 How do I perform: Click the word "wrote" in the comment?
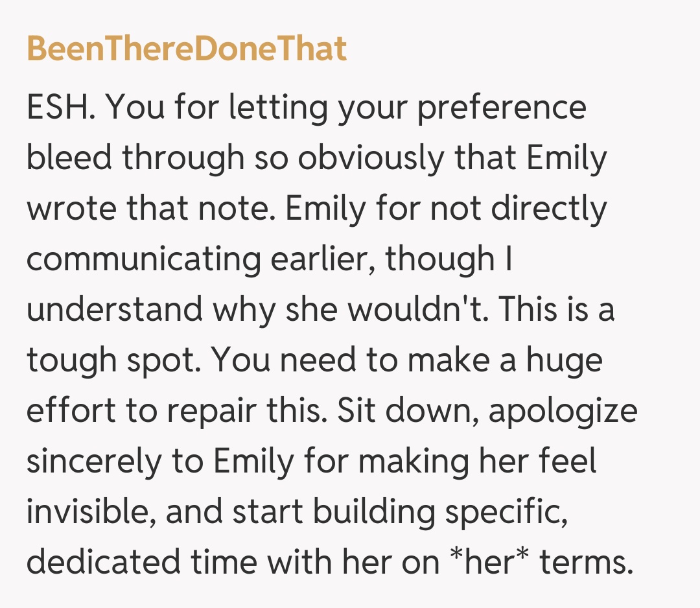66,209
